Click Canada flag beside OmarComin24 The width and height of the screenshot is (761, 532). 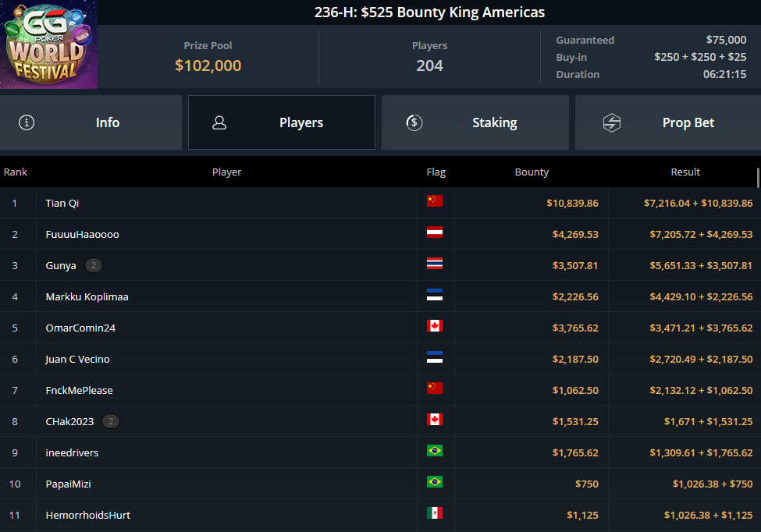click(435, 326)
